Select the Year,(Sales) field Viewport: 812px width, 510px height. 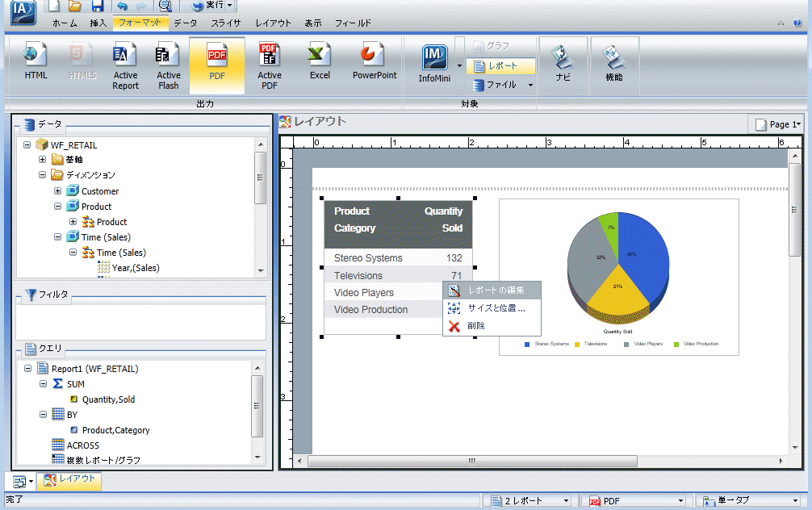pos(136,268)
